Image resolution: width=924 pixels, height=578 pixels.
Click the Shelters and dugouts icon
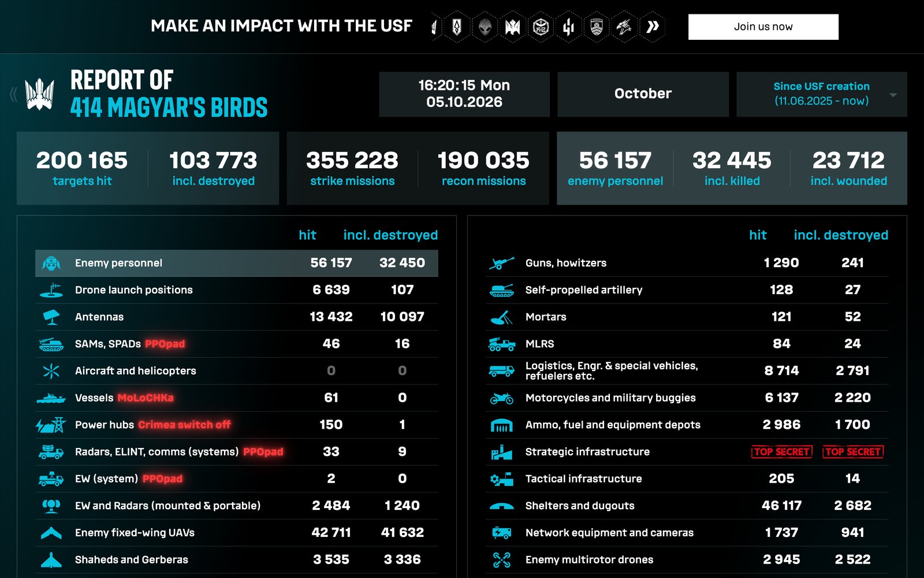coord(501,506)
